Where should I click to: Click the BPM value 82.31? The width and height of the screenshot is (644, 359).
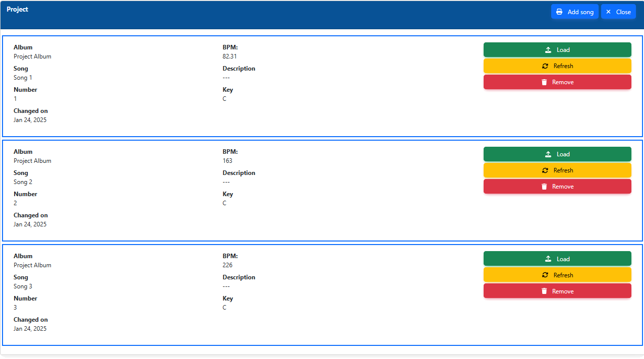tap(229, 56)
